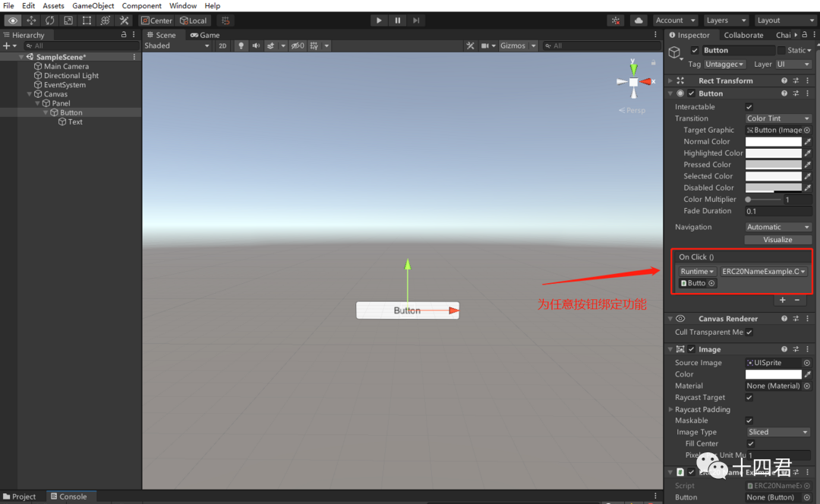Switch to the Game tab
This screenshot has height=504, width=820.
pos(205,34)
